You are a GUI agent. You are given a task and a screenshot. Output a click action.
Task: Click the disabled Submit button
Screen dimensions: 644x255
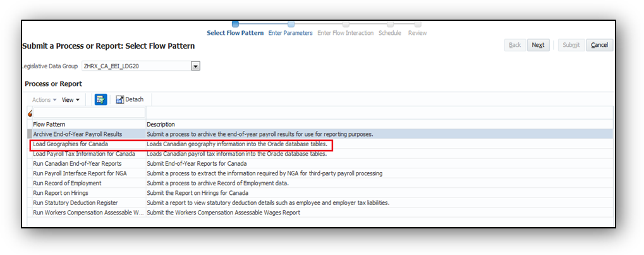(x=571, y=46)
